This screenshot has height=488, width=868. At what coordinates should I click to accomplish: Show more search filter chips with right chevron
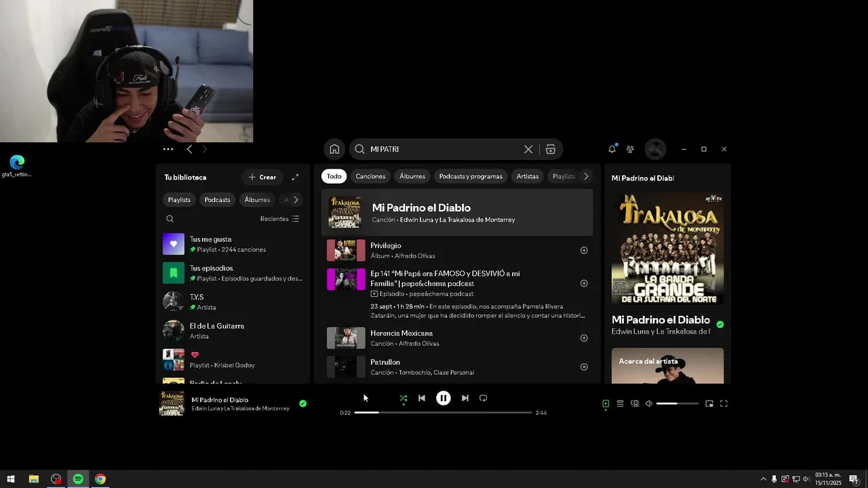coord(586,176)
